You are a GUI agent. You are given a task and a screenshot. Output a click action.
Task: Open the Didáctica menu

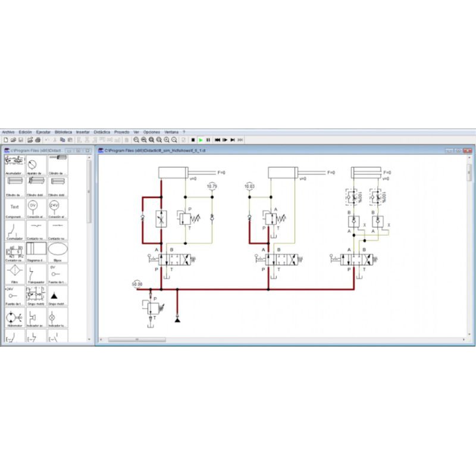pos(102,132)
